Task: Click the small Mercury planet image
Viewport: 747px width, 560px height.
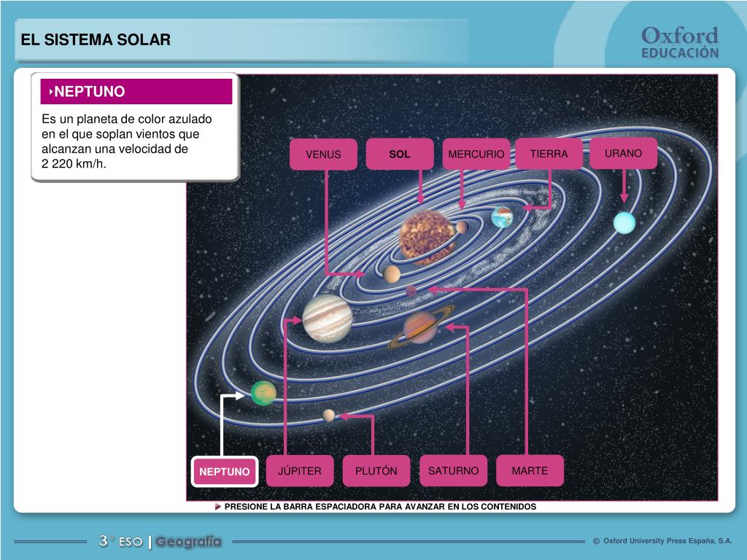Action: coord(462,227)
